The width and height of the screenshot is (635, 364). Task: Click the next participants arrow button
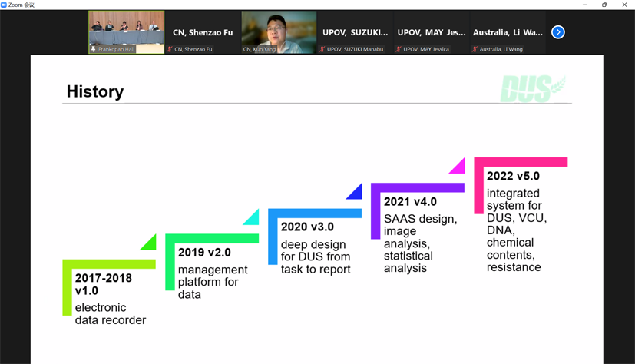click(558, 32)
